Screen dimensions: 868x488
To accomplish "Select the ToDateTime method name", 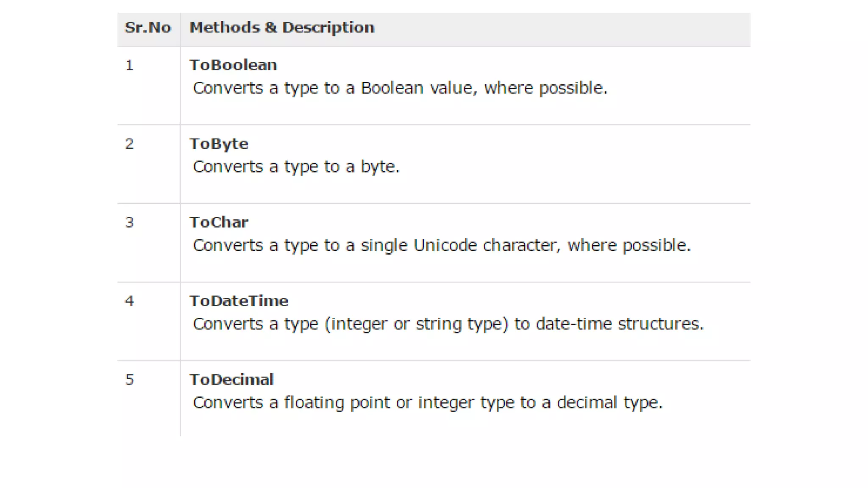I will [239, 301].
